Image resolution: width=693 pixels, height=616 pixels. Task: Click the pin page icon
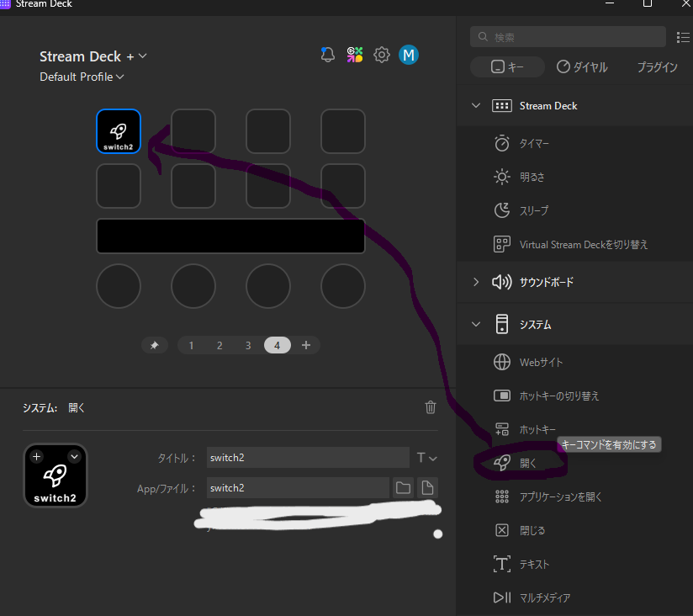coord(154,345)
